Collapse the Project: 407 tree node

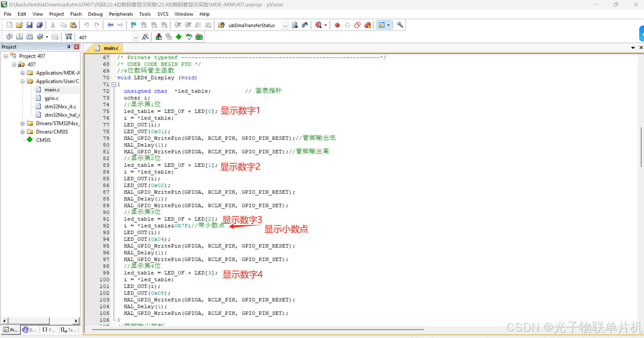coord(6,56)
